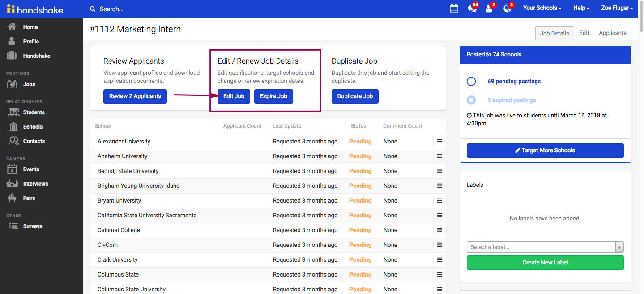Open messages with 65 notifications
644x294 pixels.
point(472,9)
